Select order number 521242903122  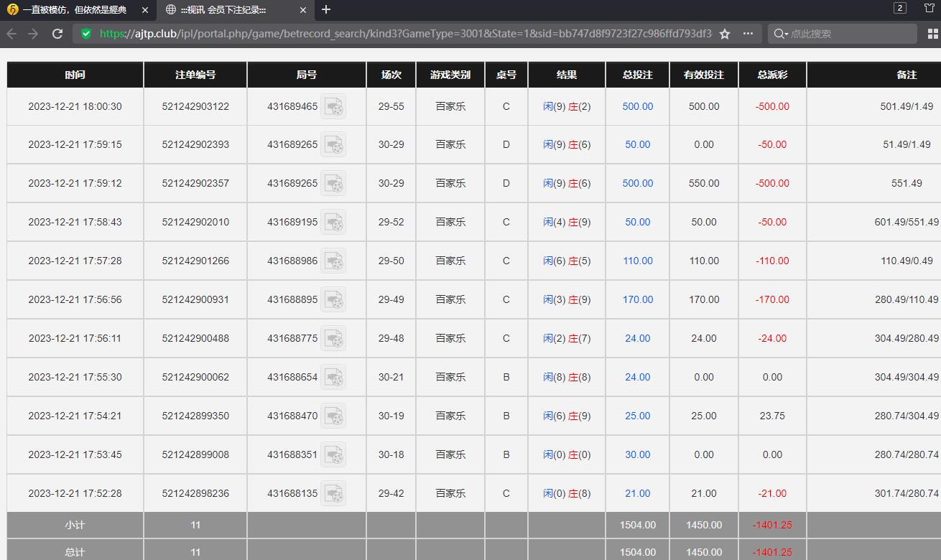195,106
